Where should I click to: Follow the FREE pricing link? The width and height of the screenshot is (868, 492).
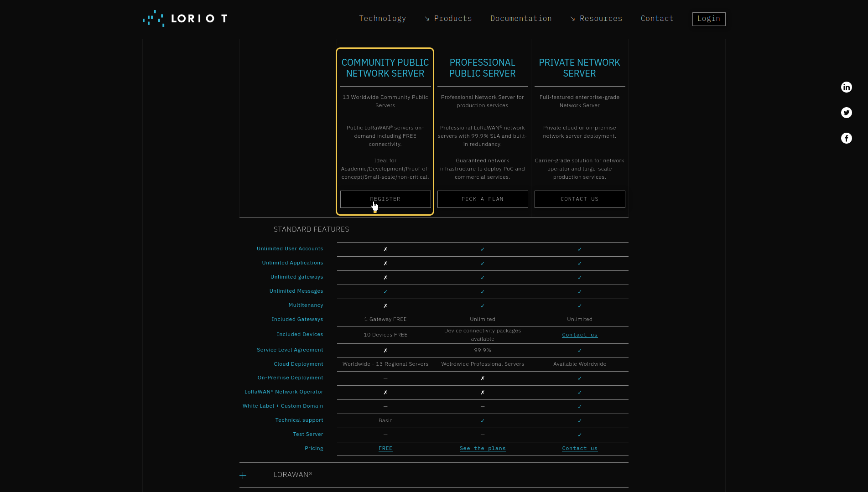click(x=385, y=449)
